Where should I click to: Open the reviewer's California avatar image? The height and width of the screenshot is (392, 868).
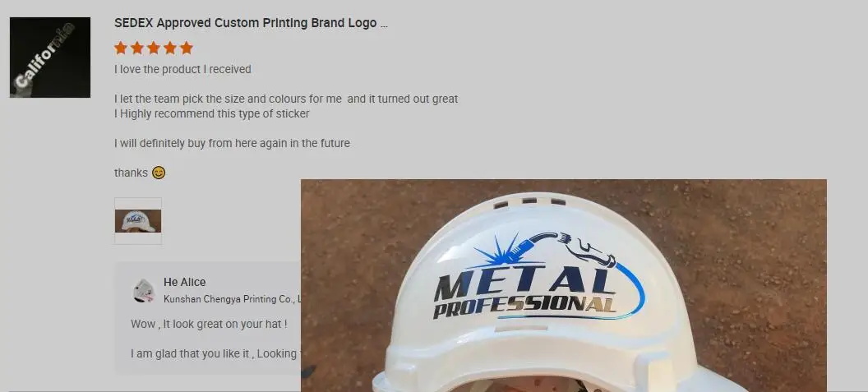50,58
